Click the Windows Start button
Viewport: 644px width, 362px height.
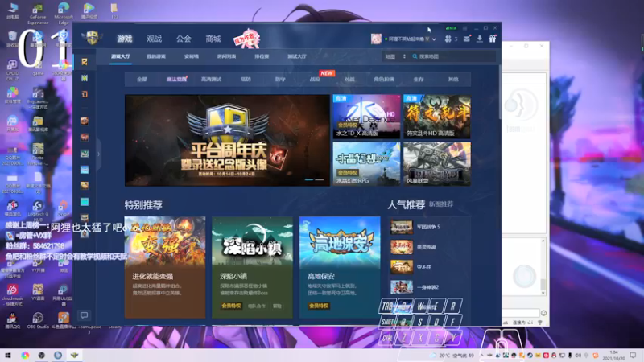(x=8, y=355)
